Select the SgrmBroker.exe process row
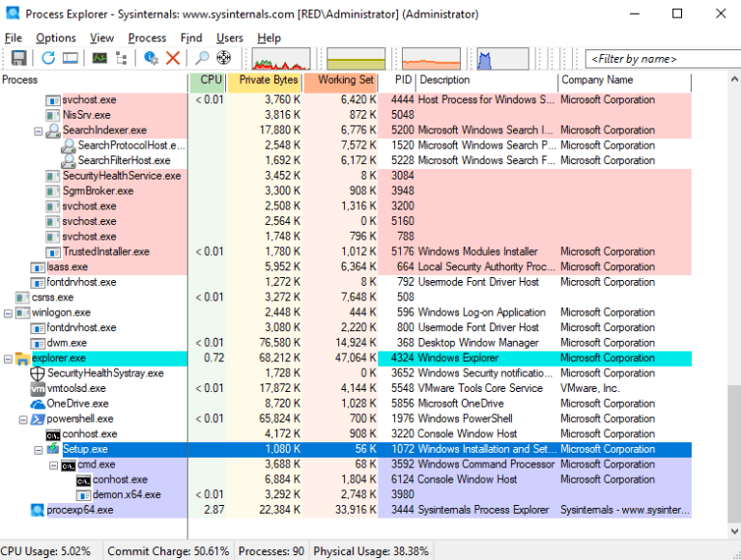The image size is (741, 560). click(346, 191)
